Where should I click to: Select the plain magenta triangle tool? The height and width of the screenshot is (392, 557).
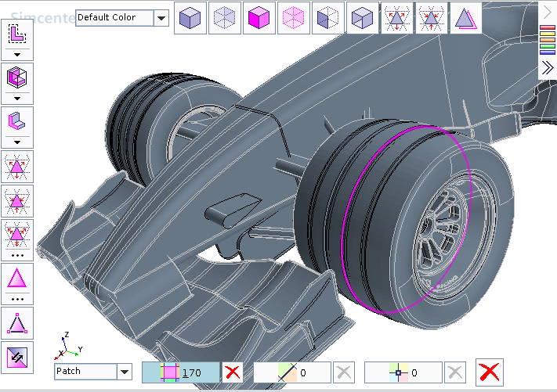(17, 279)
